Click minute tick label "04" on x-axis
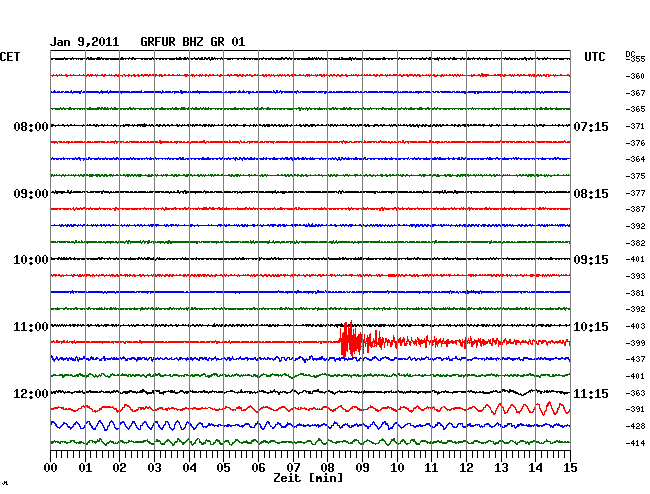Viewport: 650px width, 494px height. (x=189, y=468)
